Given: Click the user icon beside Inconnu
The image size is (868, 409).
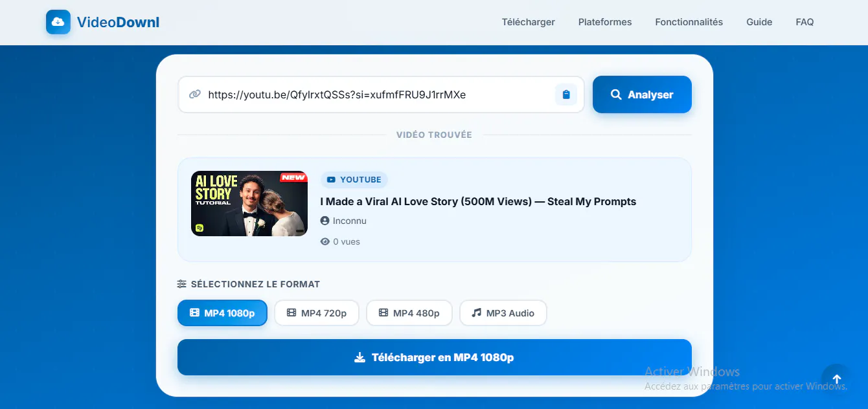Looking at the screenshot, I should pos(325,221).
